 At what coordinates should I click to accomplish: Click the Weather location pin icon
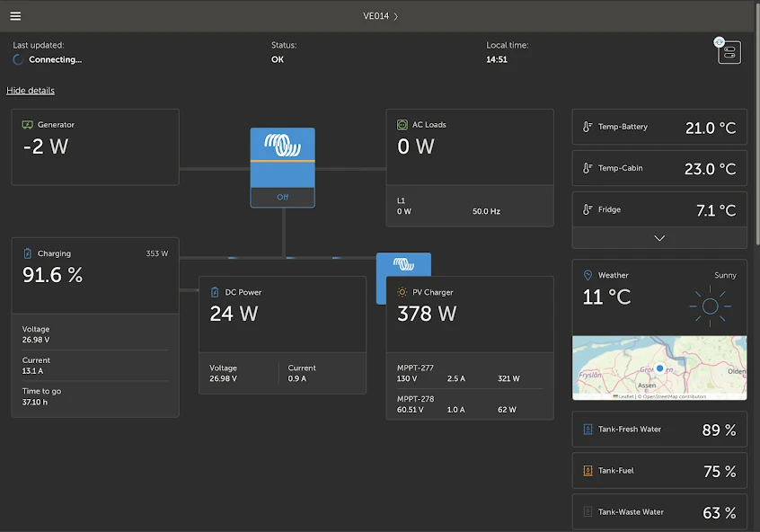[x=588, y=275]
